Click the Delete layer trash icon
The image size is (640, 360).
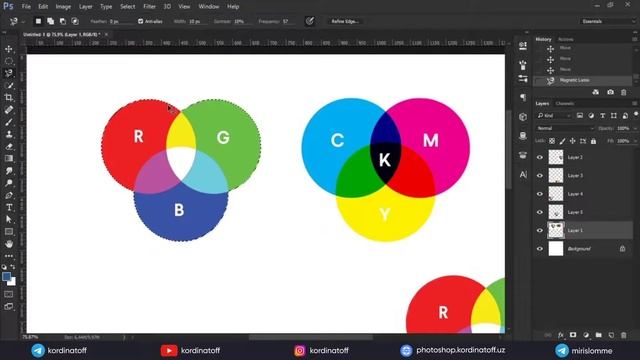(x=624, y=335)
